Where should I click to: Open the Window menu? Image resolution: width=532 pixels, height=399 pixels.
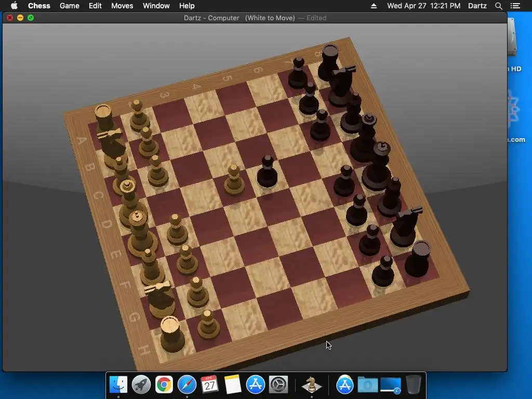pos(156,6)
